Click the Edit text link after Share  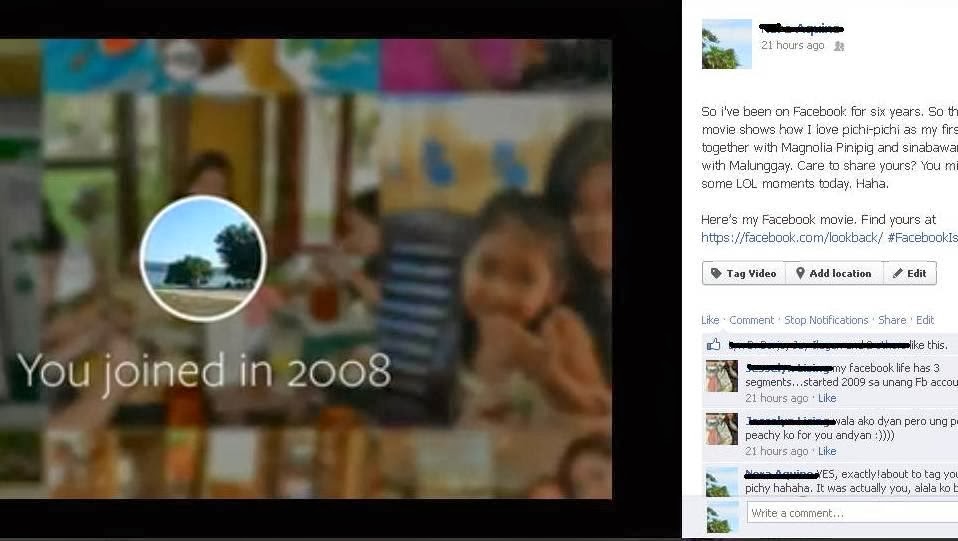click(925, 320)
